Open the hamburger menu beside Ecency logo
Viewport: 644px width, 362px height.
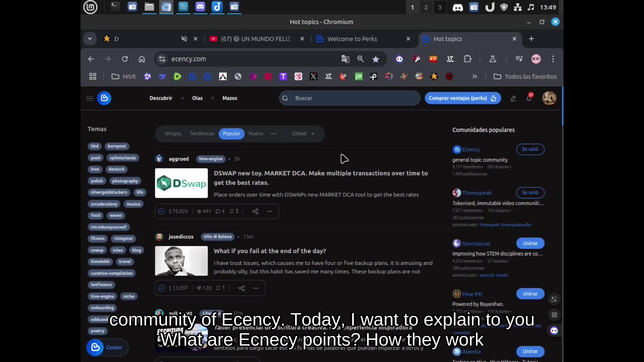coord(90,98)
